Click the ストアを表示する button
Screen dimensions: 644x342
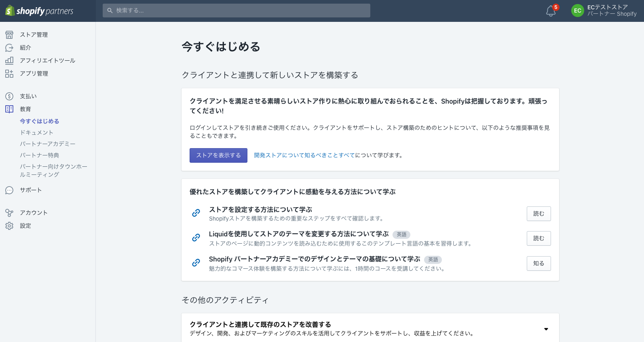pyautogui.click(x=218, y=155)
